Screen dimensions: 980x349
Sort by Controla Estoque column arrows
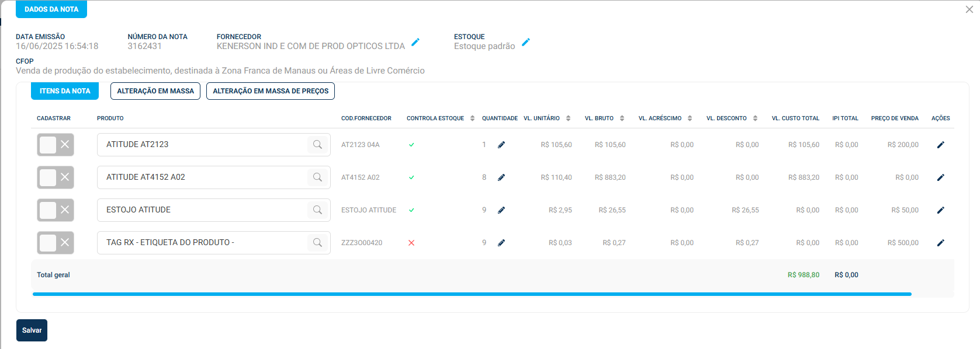point(472,118)
